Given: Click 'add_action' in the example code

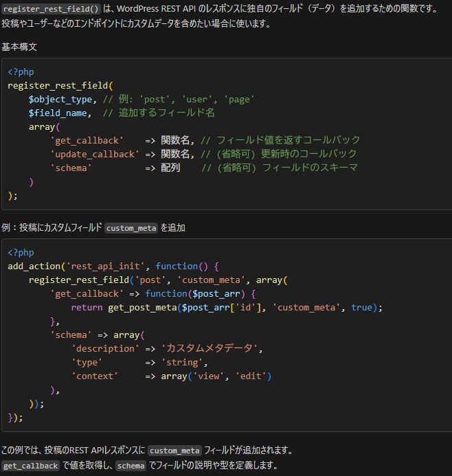Looking at the screenshot, I should point(34,267).
